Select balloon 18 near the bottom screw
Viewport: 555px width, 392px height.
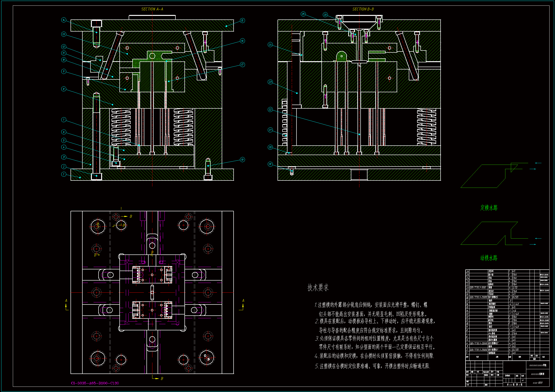[242, 160]
